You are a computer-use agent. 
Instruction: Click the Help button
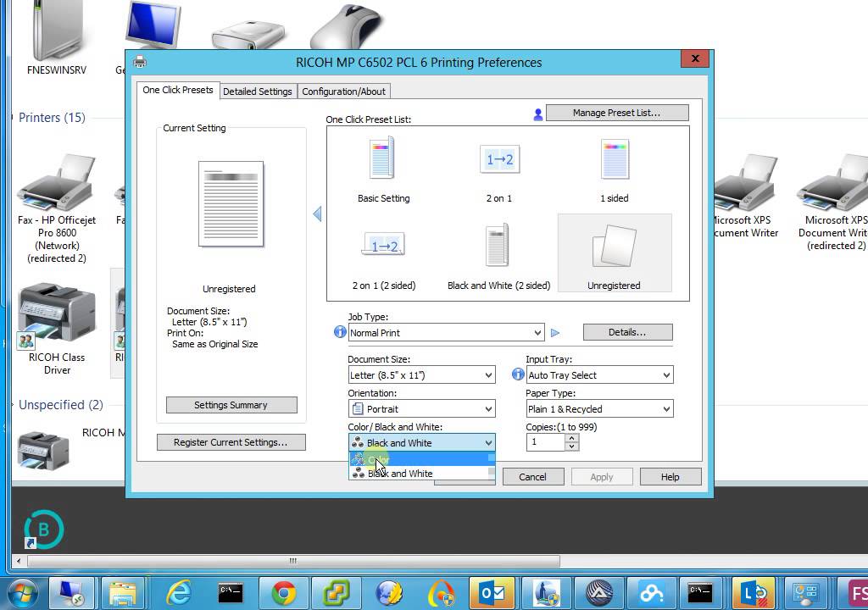point(670,477)
